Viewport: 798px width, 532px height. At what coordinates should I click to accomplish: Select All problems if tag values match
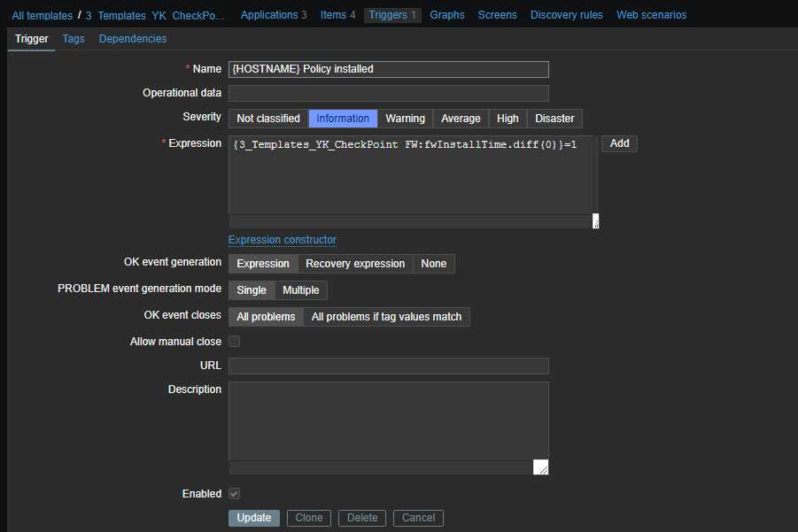click(387, 317)
